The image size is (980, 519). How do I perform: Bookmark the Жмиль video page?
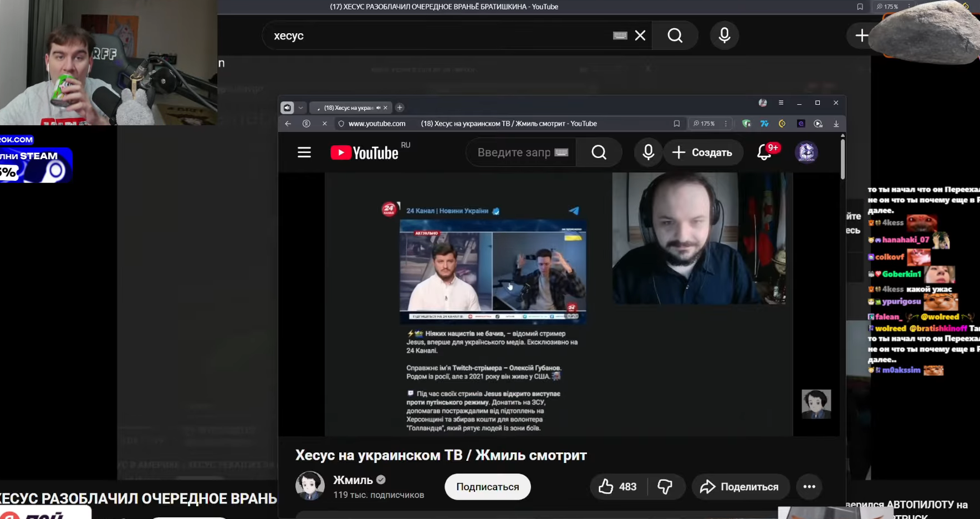point(677,124)
